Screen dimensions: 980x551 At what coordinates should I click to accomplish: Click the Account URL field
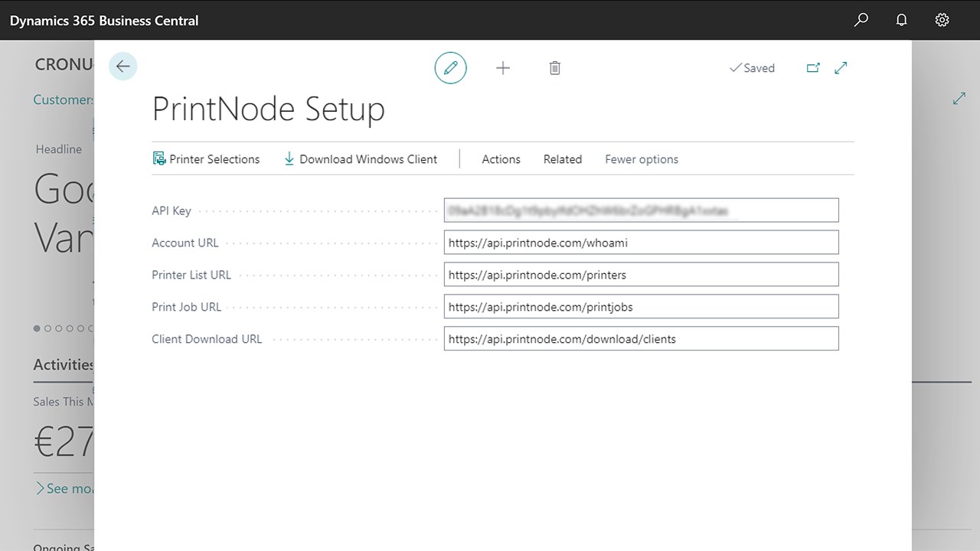click(x=641, y=243)
